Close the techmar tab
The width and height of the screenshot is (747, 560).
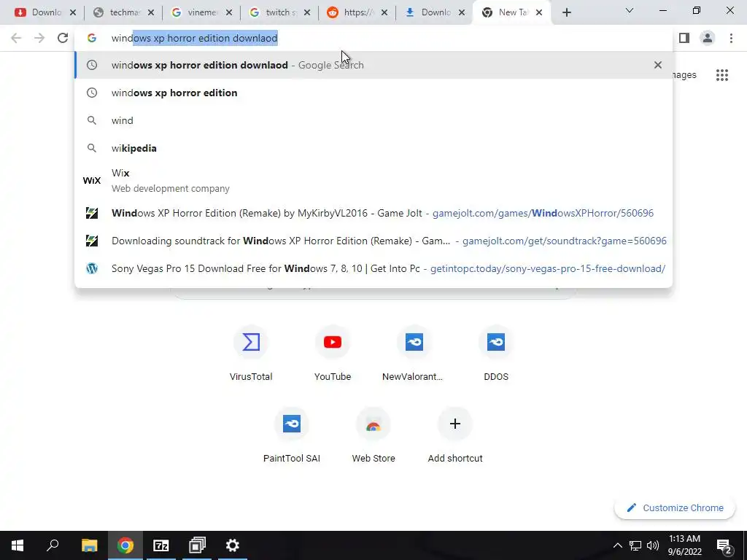tap(151, 13)
